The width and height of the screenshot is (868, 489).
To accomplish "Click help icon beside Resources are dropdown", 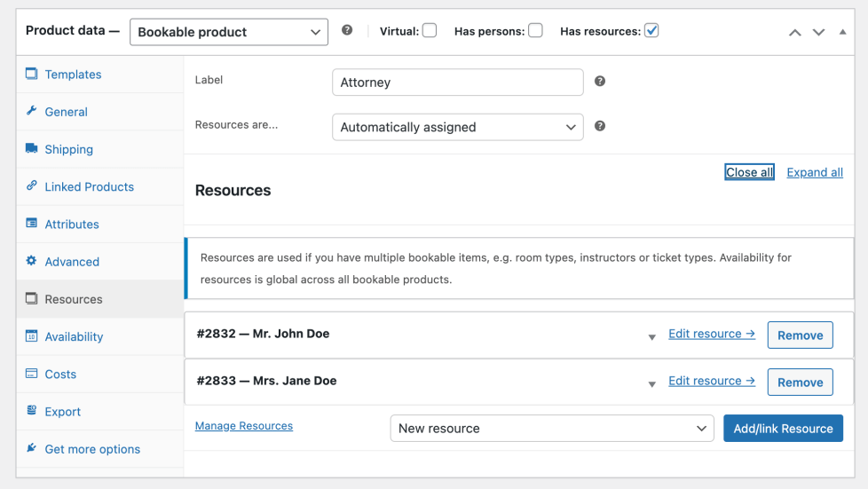I will pyautogui.click(x=600, y=126).
